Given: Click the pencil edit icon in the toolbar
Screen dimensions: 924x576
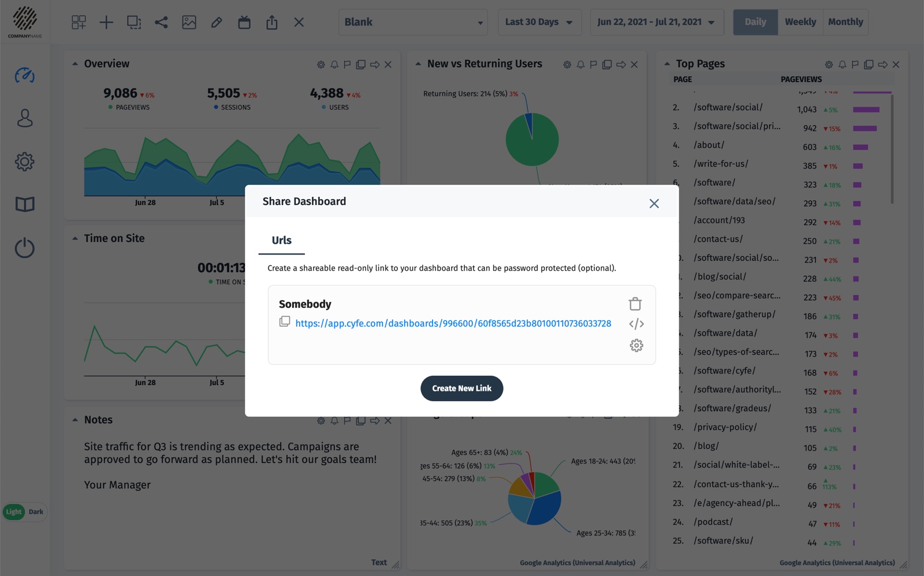Looking at the screenshot, I should 217,22.
